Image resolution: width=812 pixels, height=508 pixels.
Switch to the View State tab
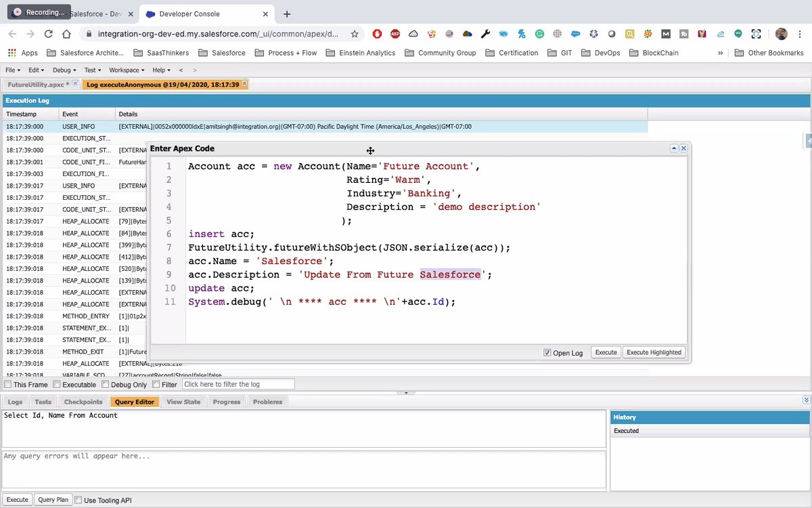coord(183,402)
